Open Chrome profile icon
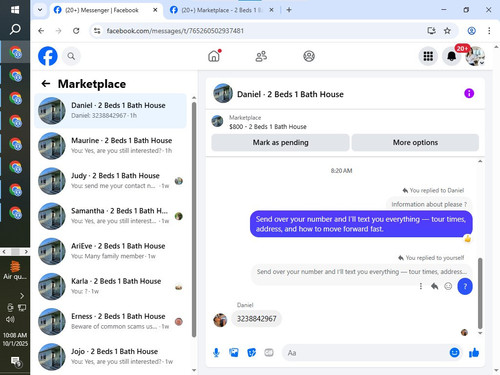Viewport: 500px width, 375px height. pos(471,31)
